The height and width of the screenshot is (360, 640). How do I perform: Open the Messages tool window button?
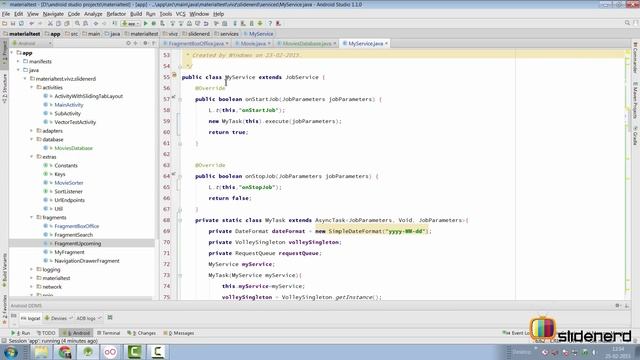pos(179,333)
